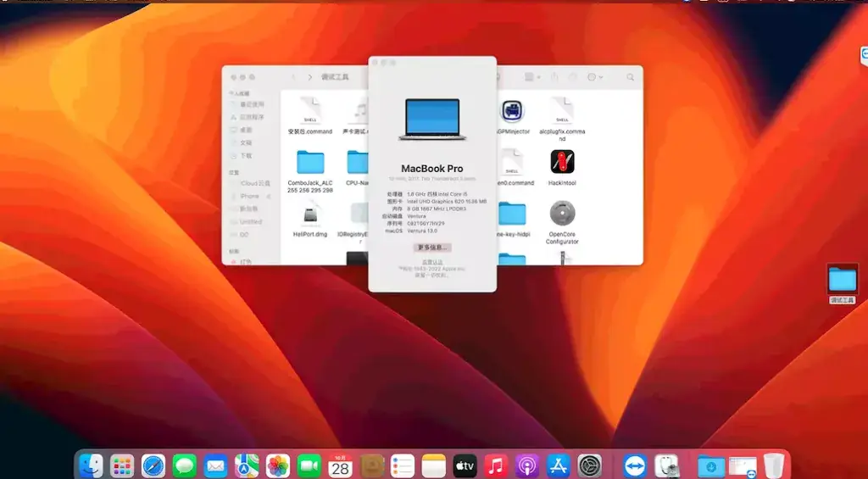Open Contacts app in the Dock
This screenshot has height=479, width=868.
point(371,466)
